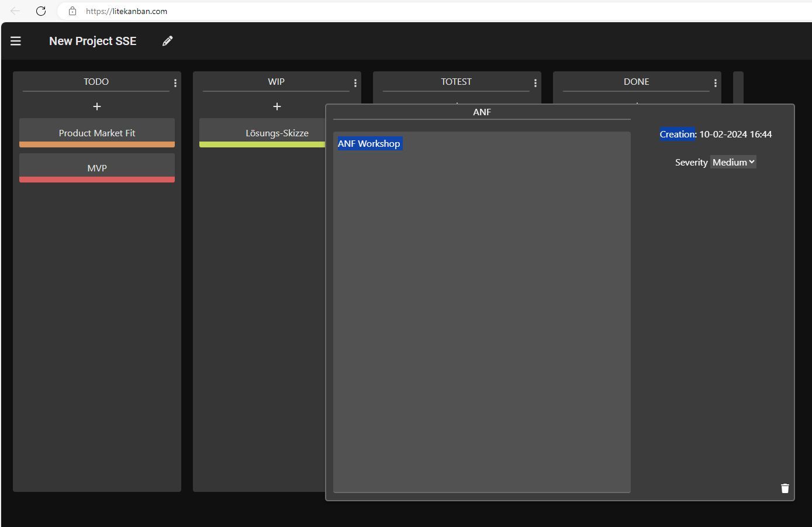Click the browser address bar URL
Image resolution: width=812 pixels, height=527 pixels.
click(x=126, y=11)
